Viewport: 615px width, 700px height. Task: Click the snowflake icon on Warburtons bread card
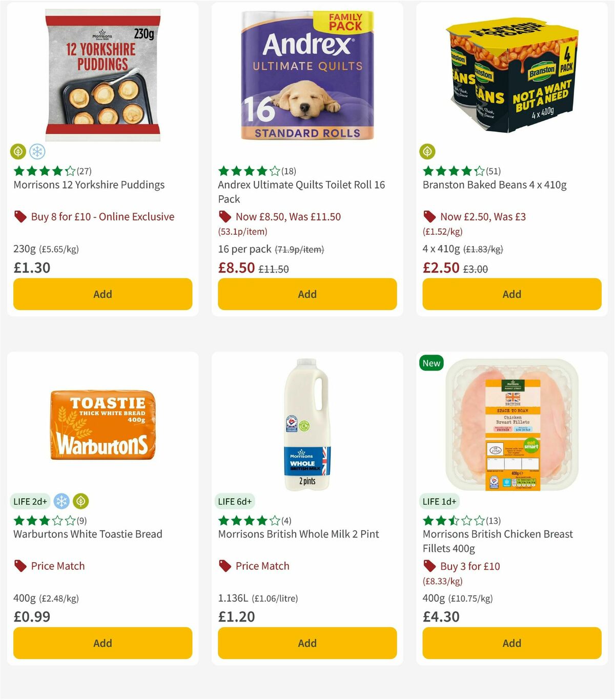(x=62, y=501)
